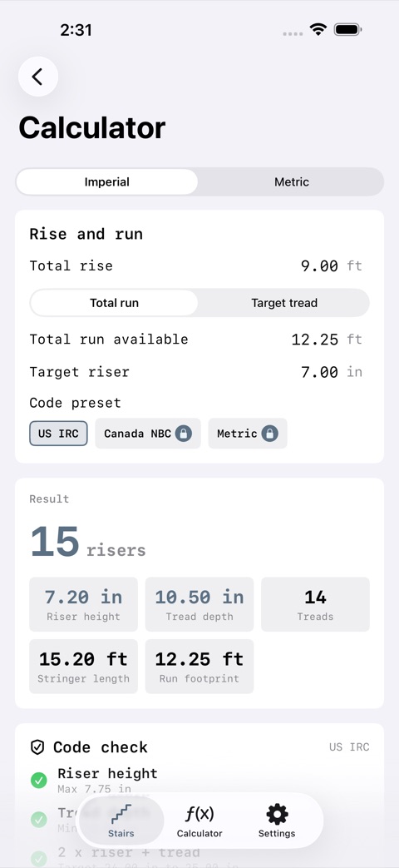The width and height of the screenshot is (399, 868).
Task: Select the Target tread mode
Action: (284, 303)
